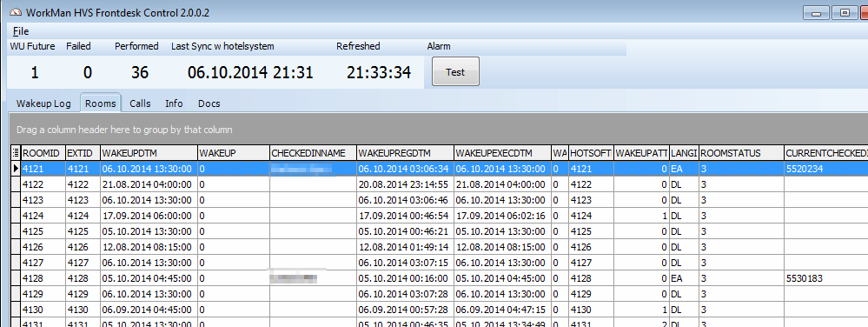The width and height of the screenshot is (868, 327).
Task: Click the current-row indicator arrow for 4121
Action: coord(16,169)
